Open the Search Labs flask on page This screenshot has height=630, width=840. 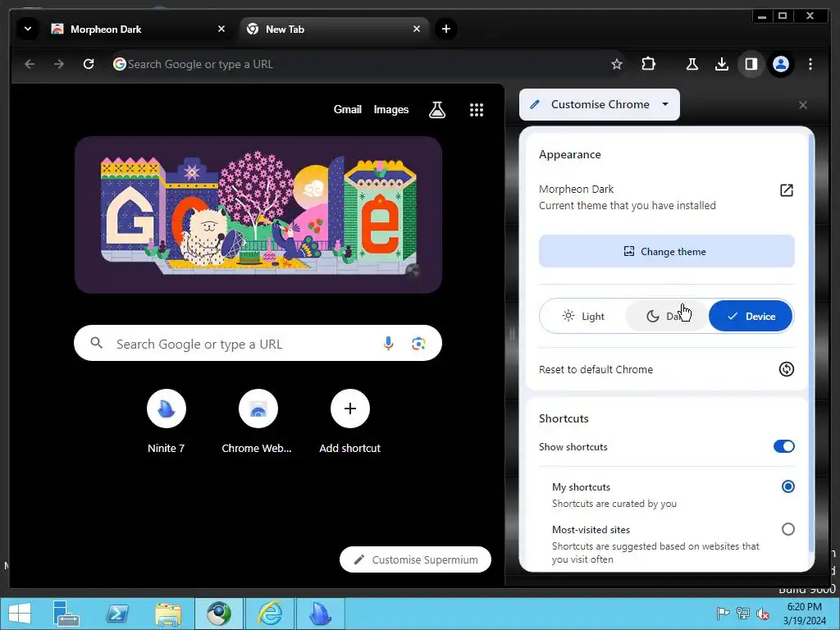point(437,110)
